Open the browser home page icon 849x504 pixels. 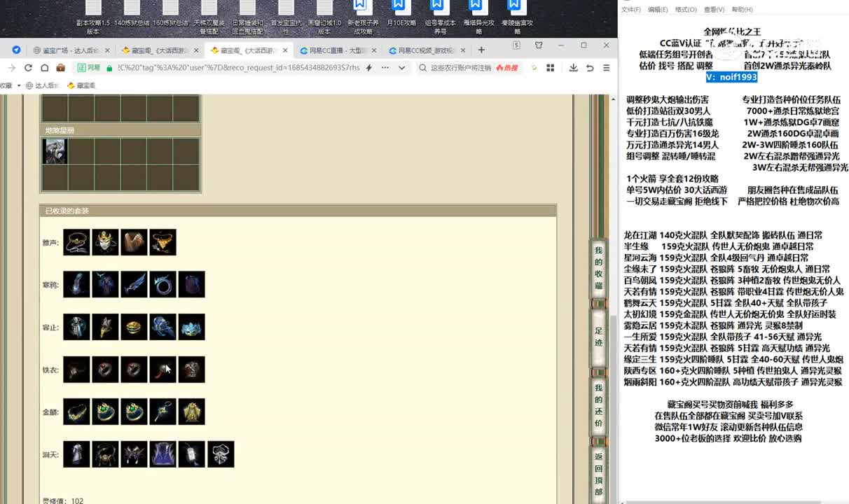click(44, 68)
